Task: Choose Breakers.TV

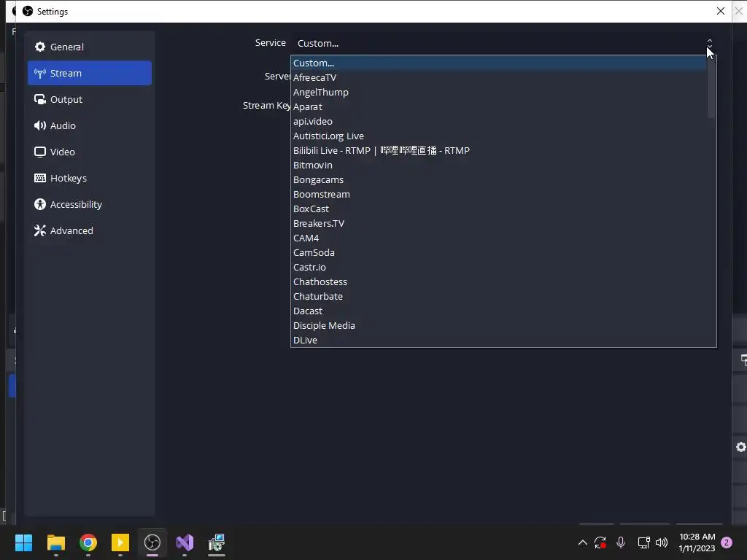Action: (499, 223)
